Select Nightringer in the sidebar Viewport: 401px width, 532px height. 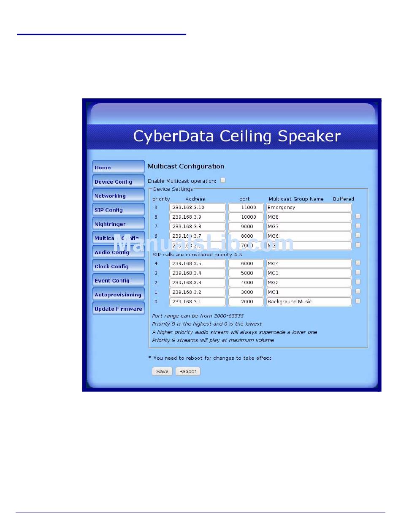tap(119, 224)
